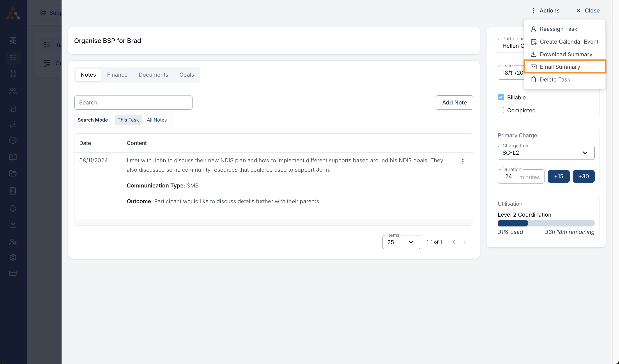
Task: Click the Level 2 Coordination utilisation bar
Action: tap(546, 223)
